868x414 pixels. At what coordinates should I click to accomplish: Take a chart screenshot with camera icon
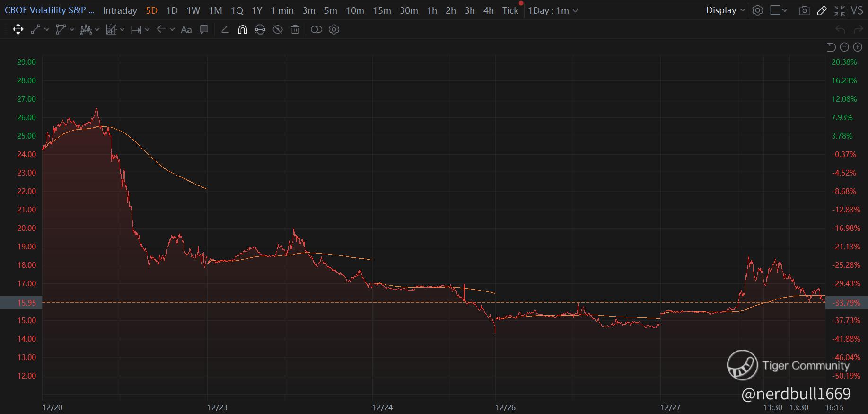(804, 10)
